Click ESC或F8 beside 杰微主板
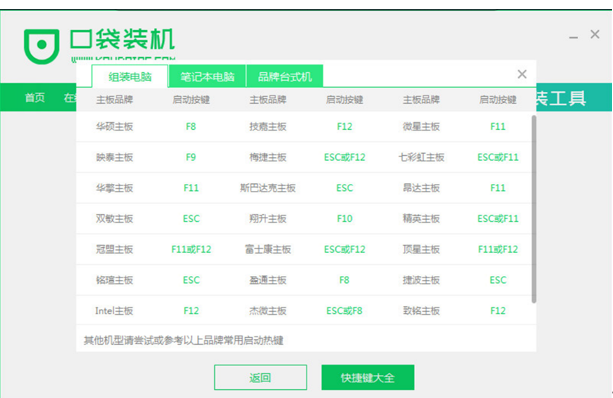Screen dimensions: 613x398 coord(344,311)
